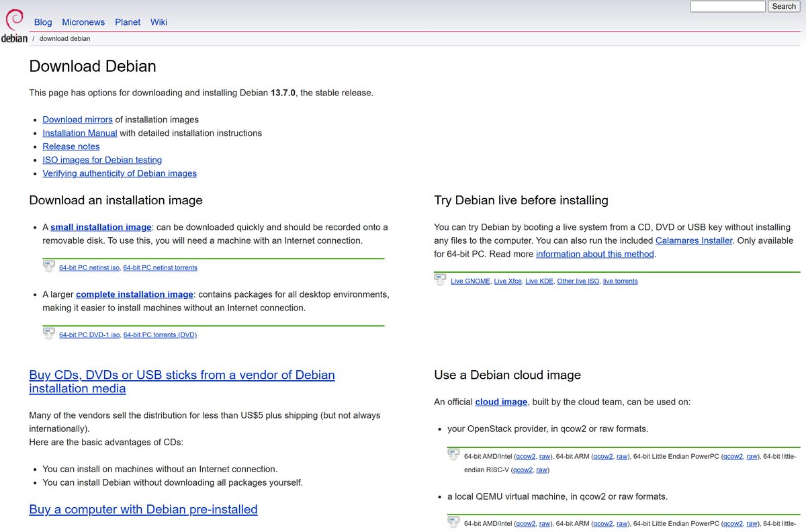Click download icon in local QEMU image list

pyautogui.click(x=454, y=522)
